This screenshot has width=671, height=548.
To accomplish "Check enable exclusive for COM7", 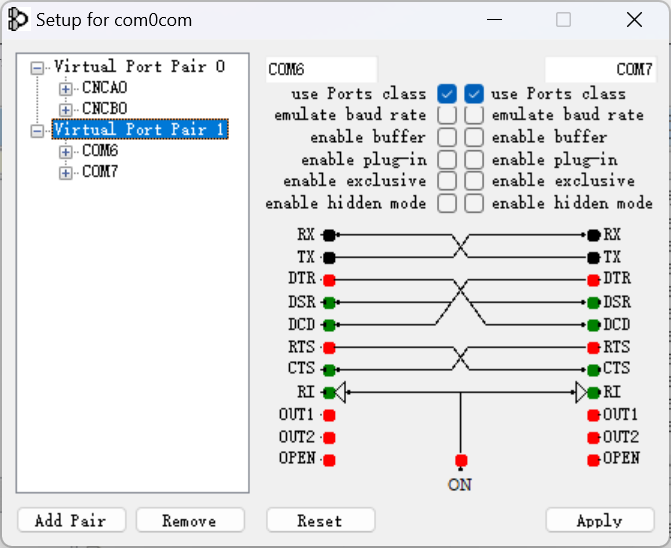I will pos(474,181).
